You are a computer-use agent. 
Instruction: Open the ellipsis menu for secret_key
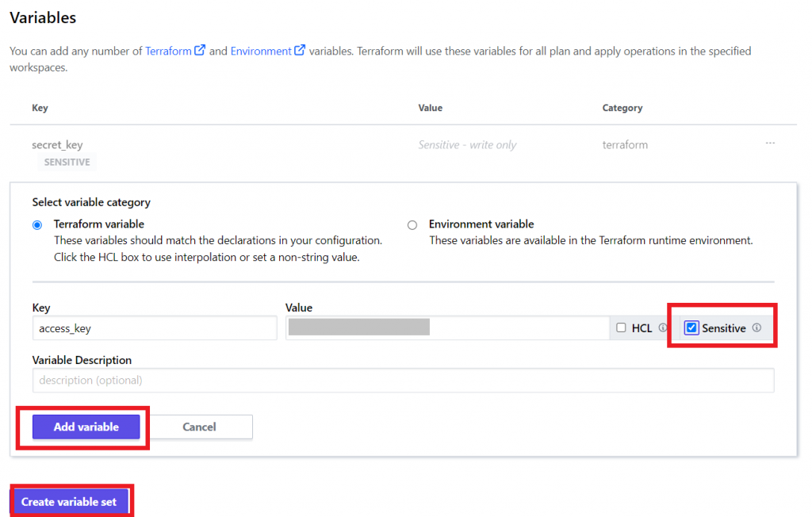(x=770, y=144)
